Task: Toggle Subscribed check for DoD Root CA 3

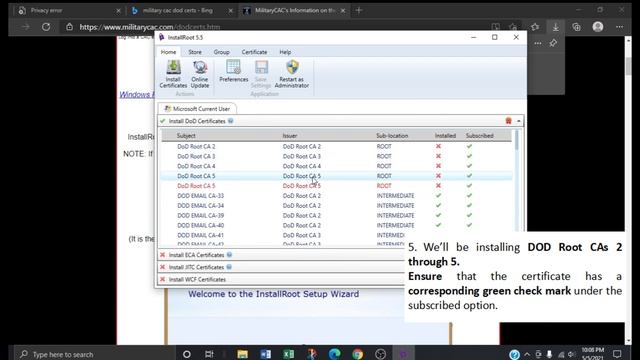Action: click(469, 156)
